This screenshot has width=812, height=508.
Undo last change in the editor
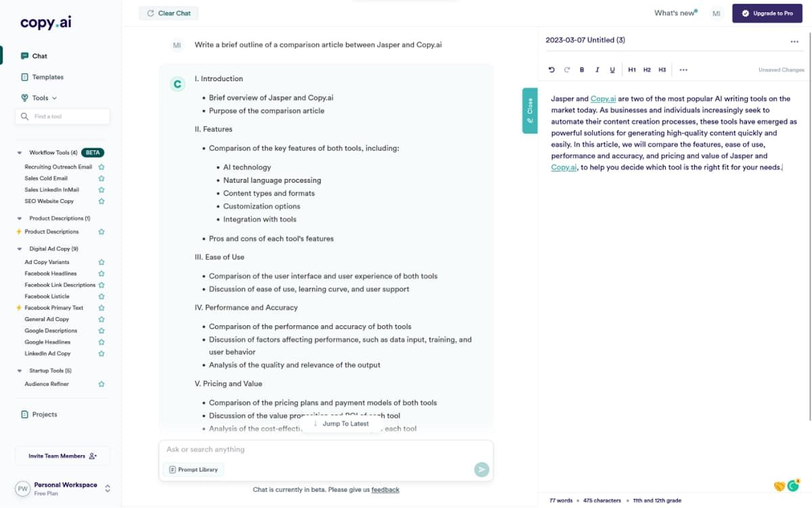pyautogui.click(x=551, y=69)
